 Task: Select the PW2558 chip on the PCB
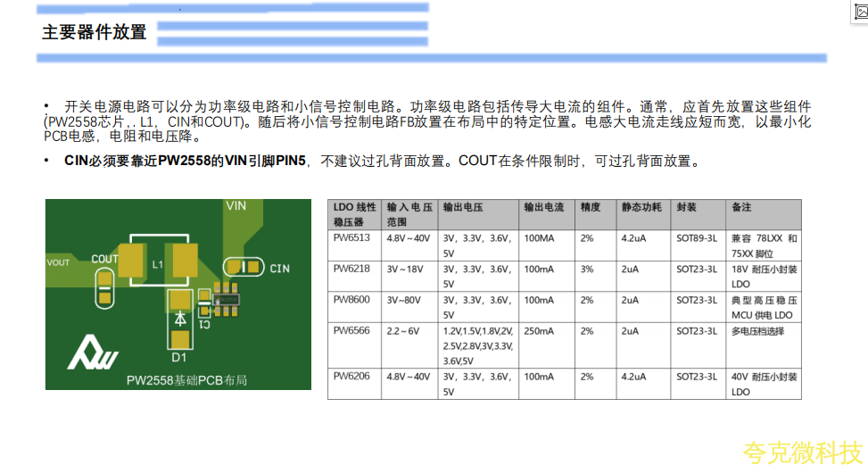[x=224, y=301]
